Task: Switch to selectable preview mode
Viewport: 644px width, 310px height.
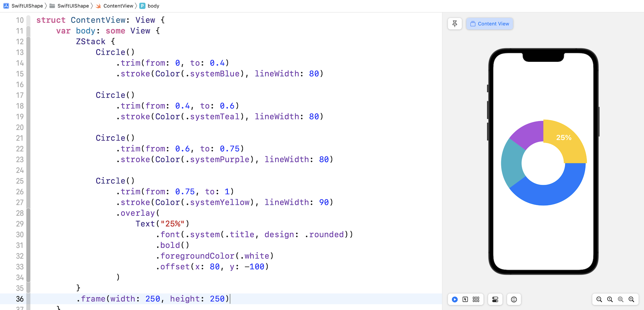Action: point(465,299)
